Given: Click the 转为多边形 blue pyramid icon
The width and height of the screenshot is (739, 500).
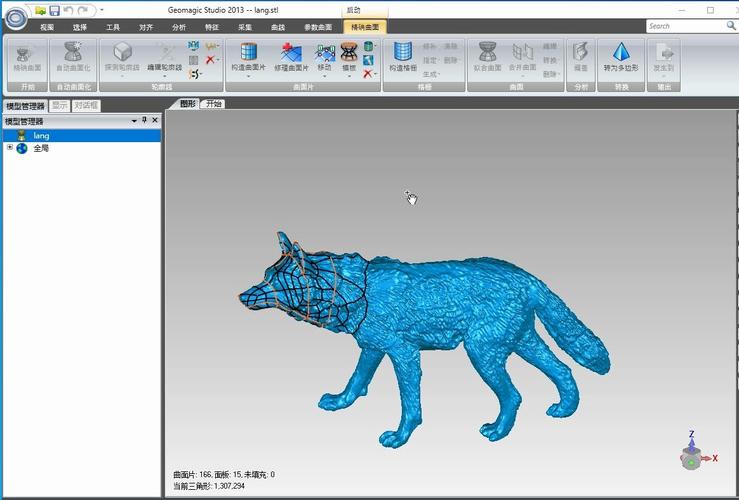Looking at the screenshot, I should point(621,52).
